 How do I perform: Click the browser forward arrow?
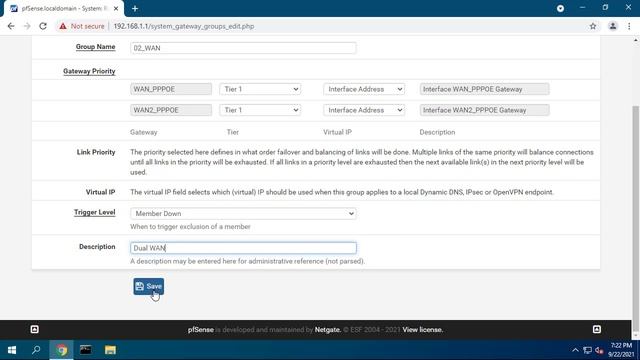tap(27, 26)
